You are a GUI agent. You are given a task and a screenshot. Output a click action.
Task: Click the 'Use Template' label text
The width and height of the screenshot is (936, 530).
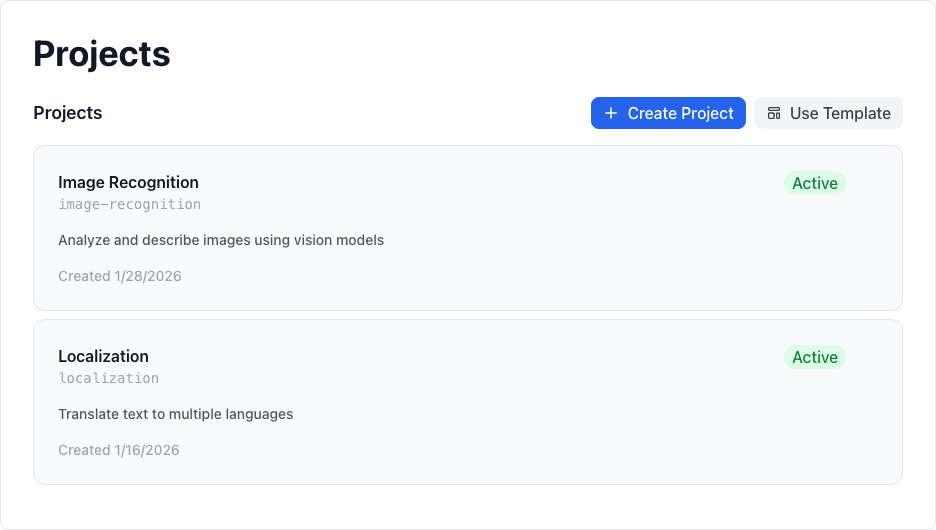coord(840,114)
